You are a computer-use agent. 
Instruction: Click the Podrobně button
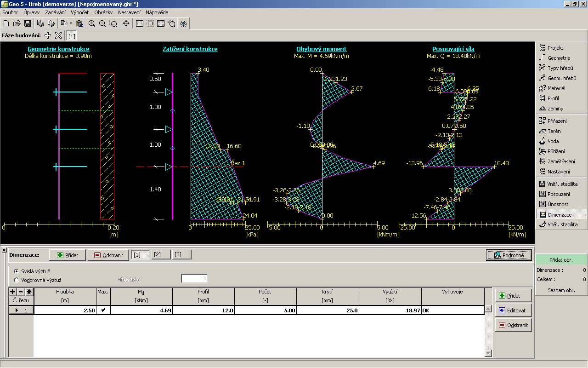click(509, 255)
